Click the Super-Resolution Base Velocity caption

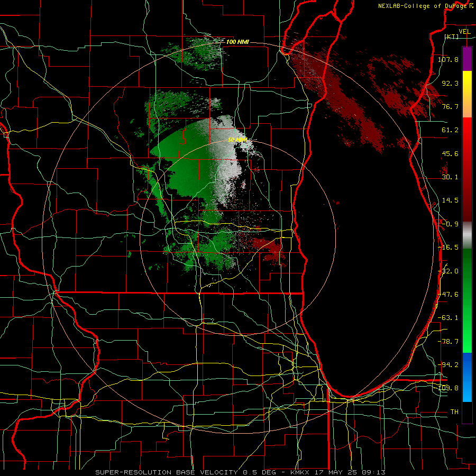click(x=241, y=472)
